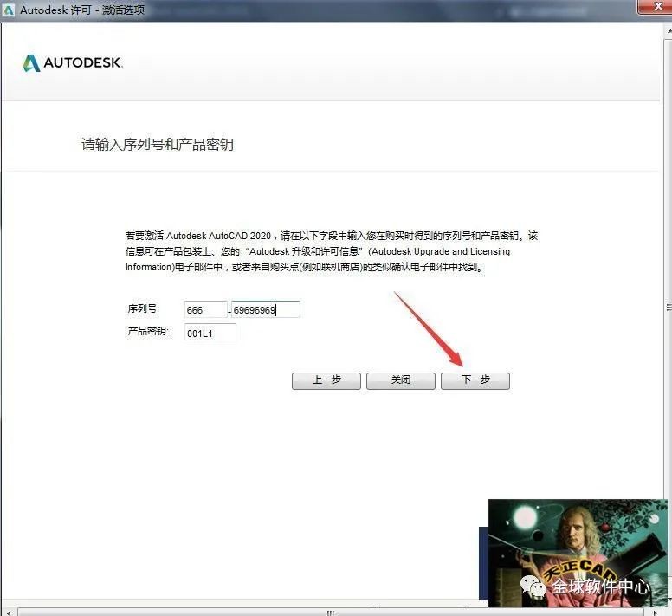Click the 产品密钥 label
Viewport: 672px width, 616px height.
[148, 331]
